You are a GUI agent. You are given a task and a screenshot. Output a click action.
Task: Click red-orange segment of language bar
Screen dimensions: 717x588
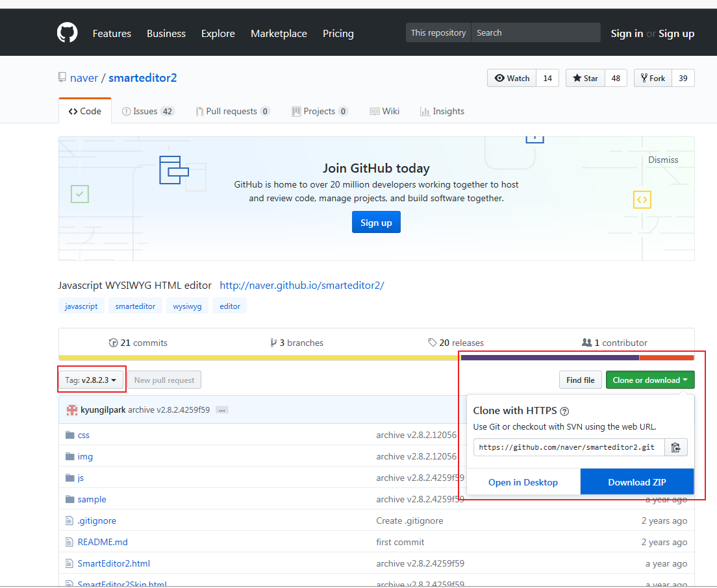coord(667,358)
